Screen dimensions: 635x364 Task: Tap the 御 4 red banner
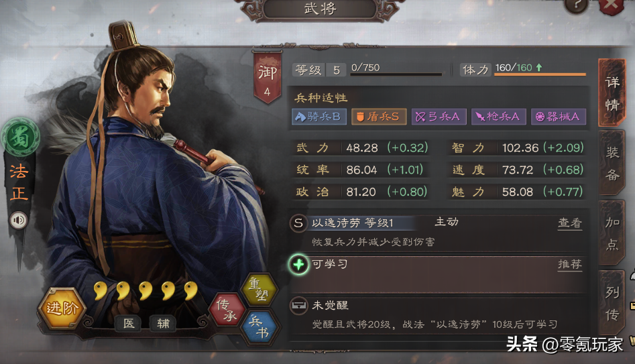[268, 77]
